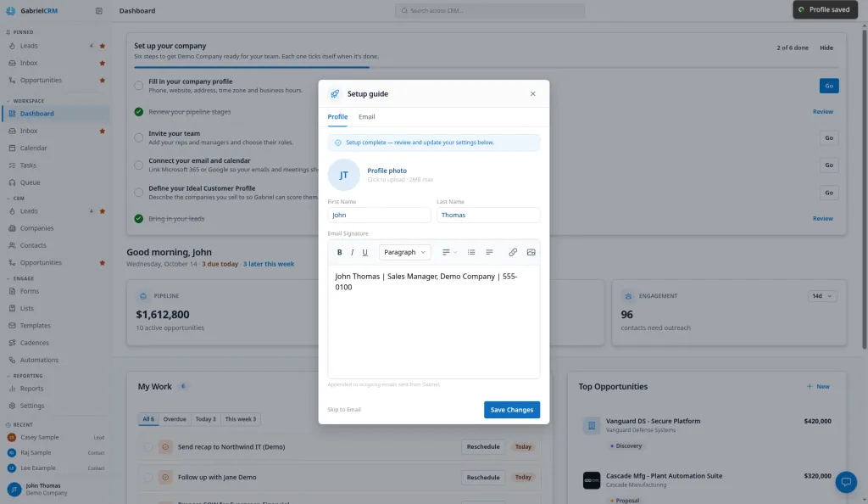Click the JT profile photo avatar
868x504 pixels.
pyautogui.click(x=343, y=175)
